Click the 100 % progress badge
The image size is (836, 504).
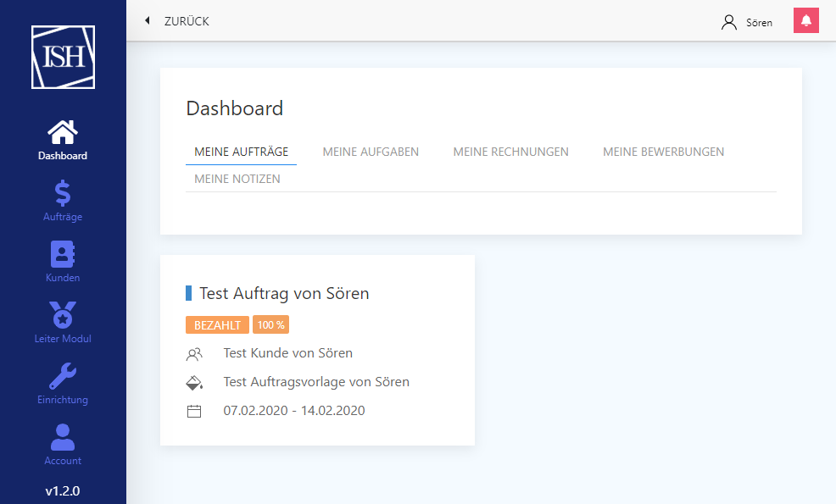[x=270, y=325]
